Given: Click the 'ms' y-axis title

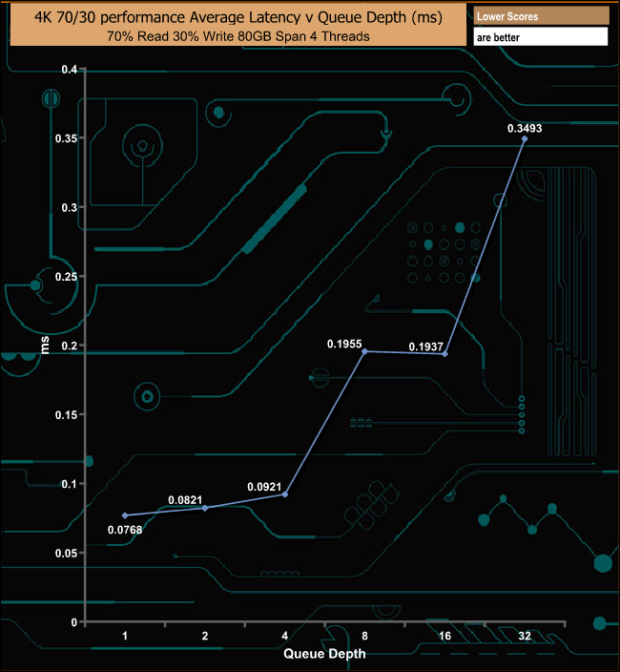Looking at the screenshot, I should pyautogui.click(x=45, y=346).
